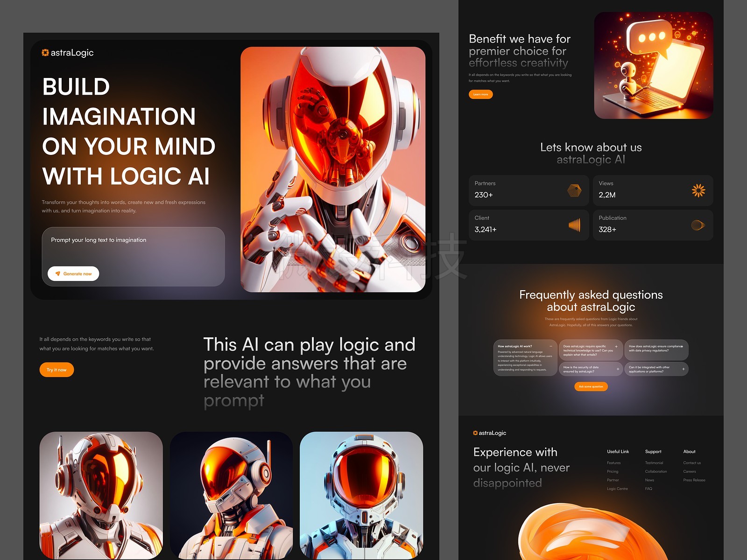Click the Publication 328+ stat card
Image resolution: width=747 pixels, height=560 pixels.
(653, 225)
